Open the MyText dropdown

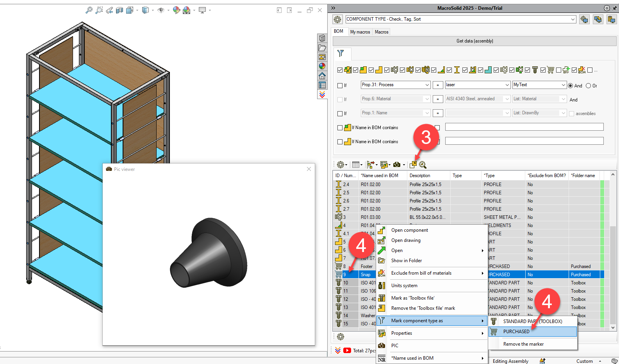click(539, 85)
